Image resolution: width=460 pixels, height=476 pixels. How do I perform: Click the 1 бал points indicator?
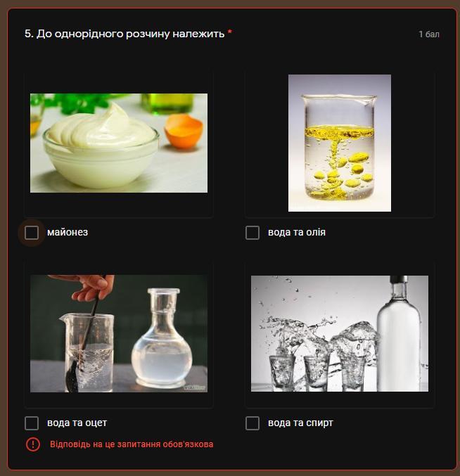tap(429, 34)
